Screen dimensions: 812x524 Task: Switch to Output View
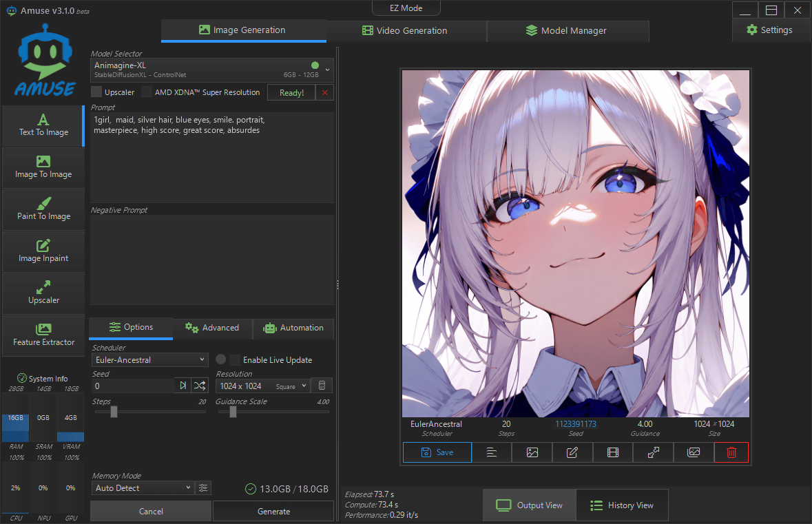tap(529, 505)
